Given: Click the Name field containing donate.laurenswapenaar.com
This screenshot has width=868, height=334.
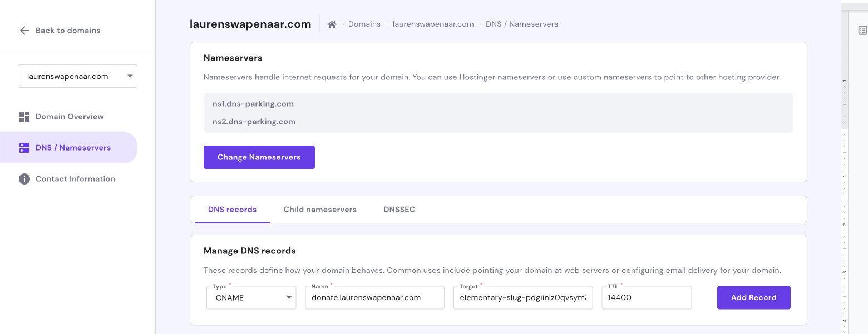Looking at the screenshot, I should [x=374, y=297].
